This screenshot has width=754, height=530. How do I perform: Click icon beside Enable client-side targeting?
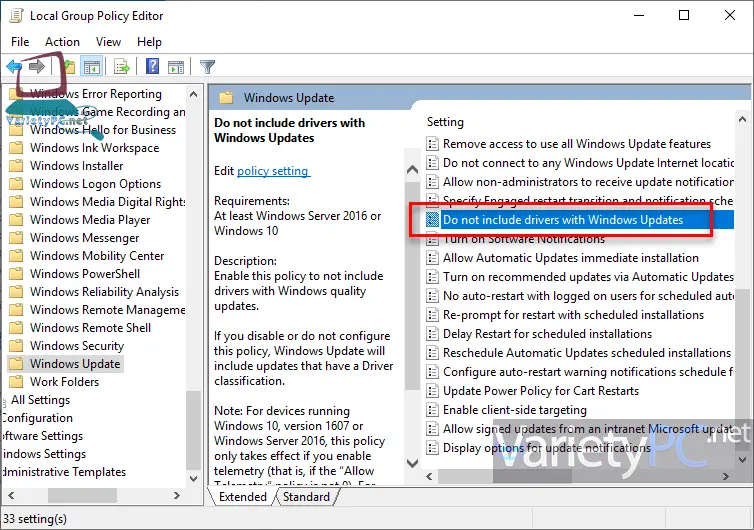tap(433, 410)
